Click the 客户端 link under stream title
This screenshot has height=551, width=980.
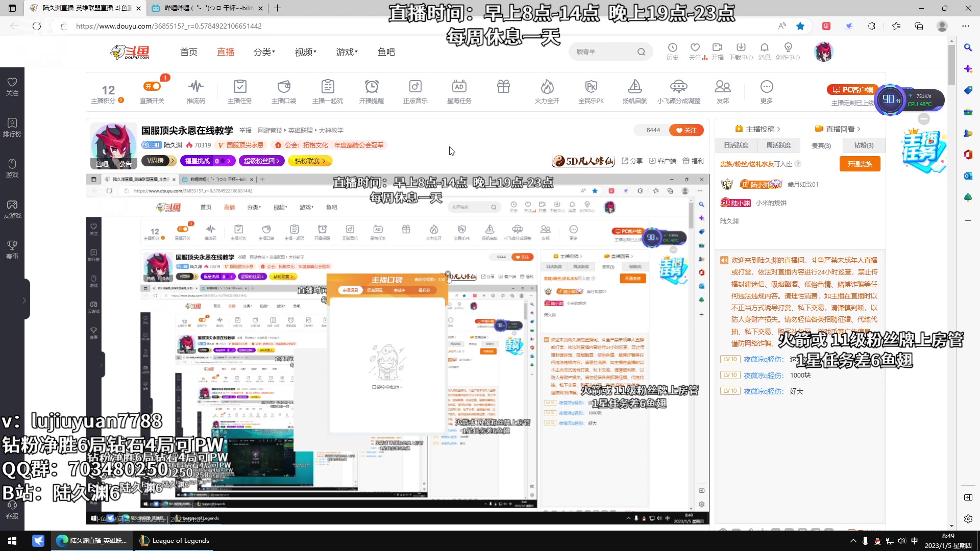tap(663, 161)
